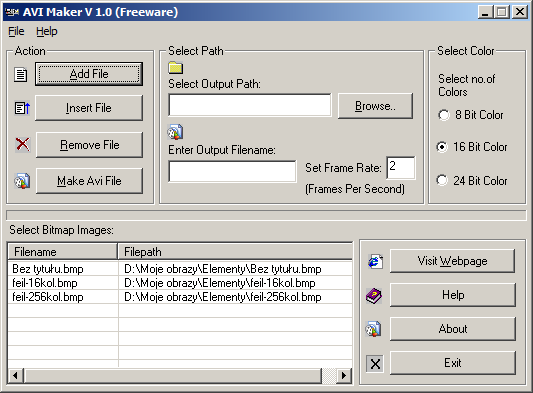Click the Internet Explorer icon beside Visit Webpage

coord(375,261)
